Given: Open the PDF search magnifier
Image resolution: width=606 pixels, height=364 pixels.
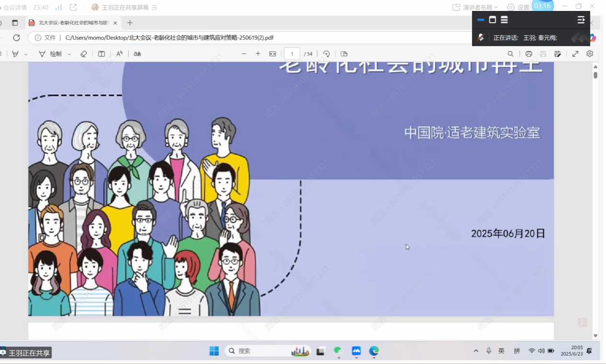Looking at the screenshot, I should tap(511, 54).
